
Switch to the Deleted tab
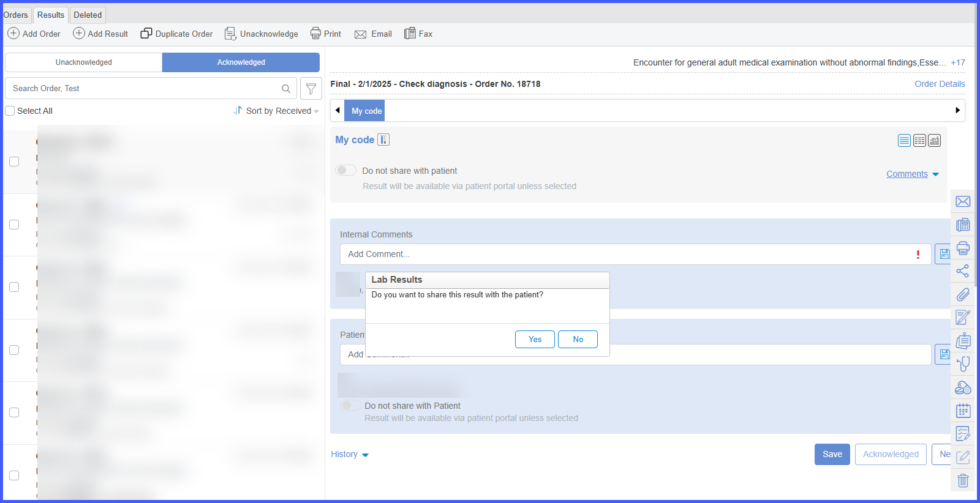(88, 15)
